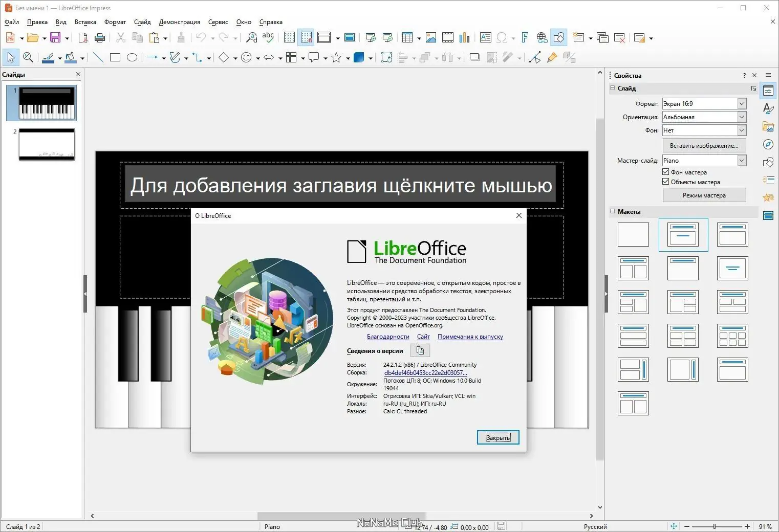Copy version info with clipboard icon
The image size is (779, 532).
click(x=420, y=351)
